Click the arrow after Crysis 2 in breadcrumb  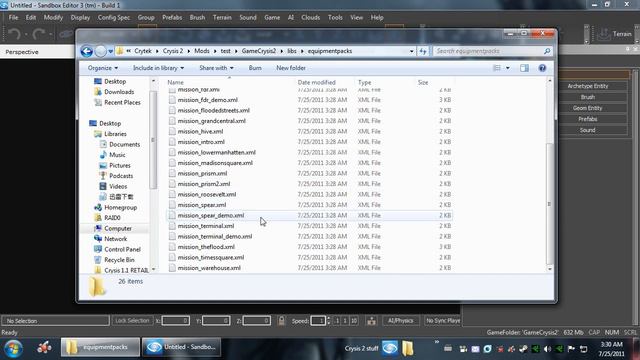[x=189, y=51]
